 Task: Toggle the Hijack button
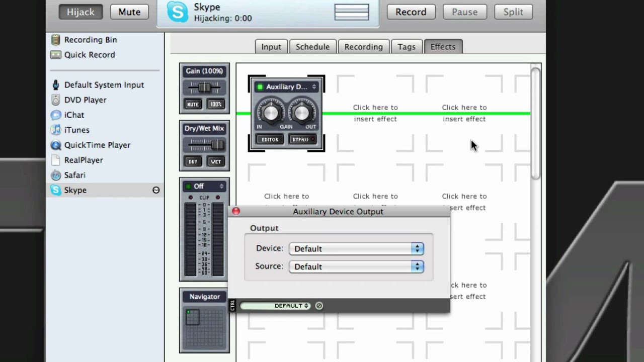pyautogui.click(x=80, y=12)
